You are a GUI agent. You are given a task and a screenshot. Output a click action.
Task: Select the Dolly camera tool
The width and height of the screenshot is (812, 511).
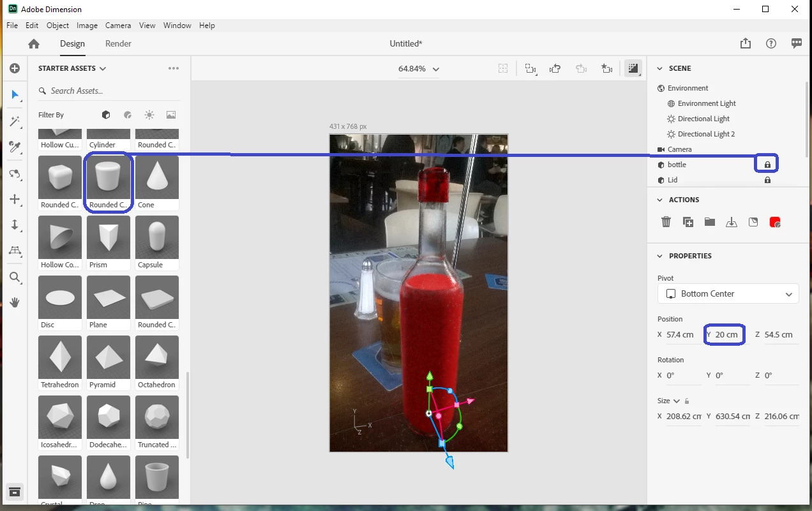point(15,225)
